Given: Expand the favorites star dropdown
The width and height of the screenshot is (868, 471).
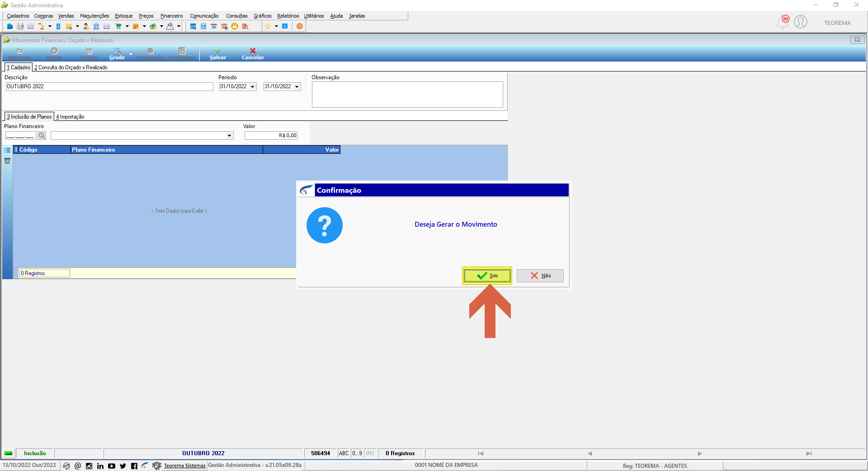Looking at the screenshot, I should [276, 26].
